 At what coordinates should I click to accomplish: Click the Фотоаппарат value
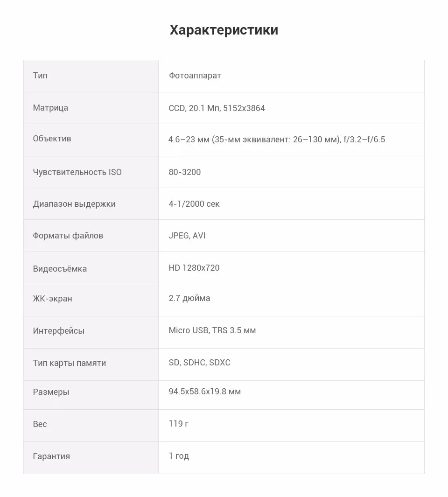tap(195, 76)
